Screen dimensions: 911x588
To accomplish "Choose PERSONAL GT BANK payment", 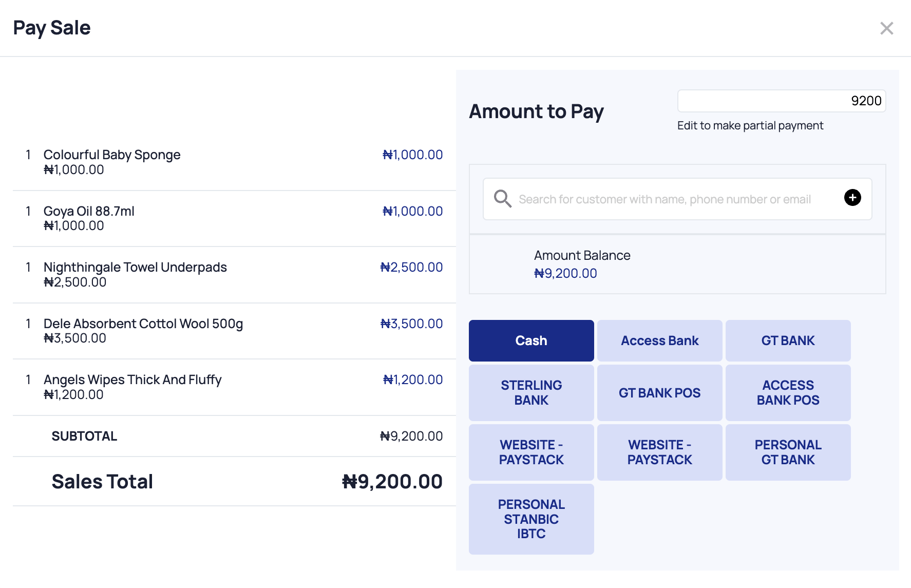I will pos(788,452).
